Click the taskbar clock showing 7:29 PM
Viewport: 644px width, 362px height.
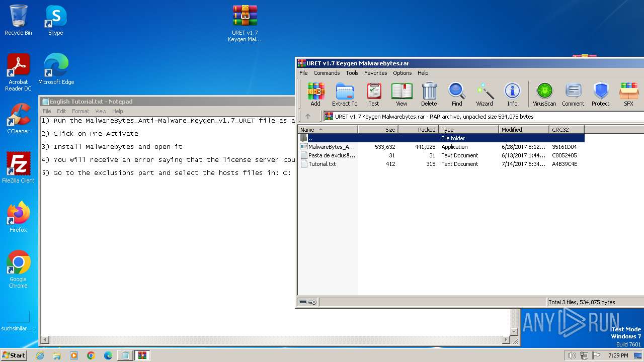(618, 355)
